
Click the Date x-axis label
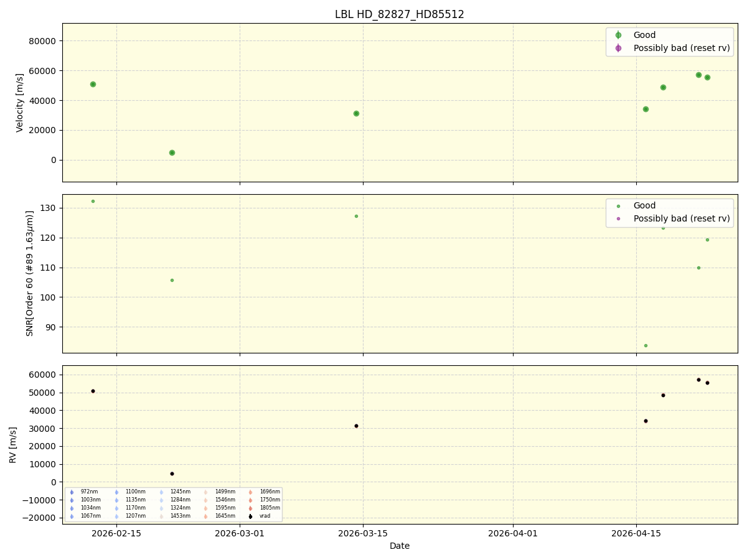click(400, 546)
